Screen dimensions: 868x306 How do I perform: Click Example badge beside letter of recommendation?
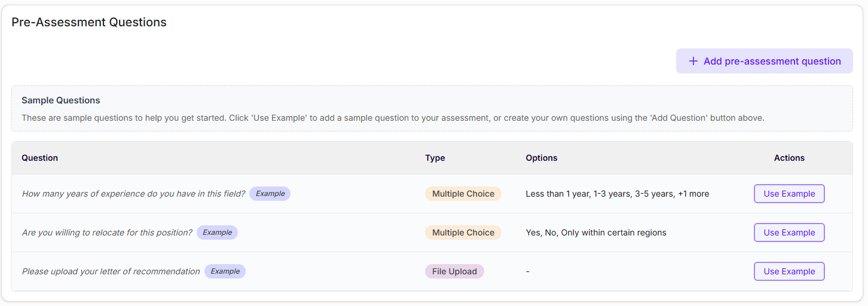tap(225, 271)
